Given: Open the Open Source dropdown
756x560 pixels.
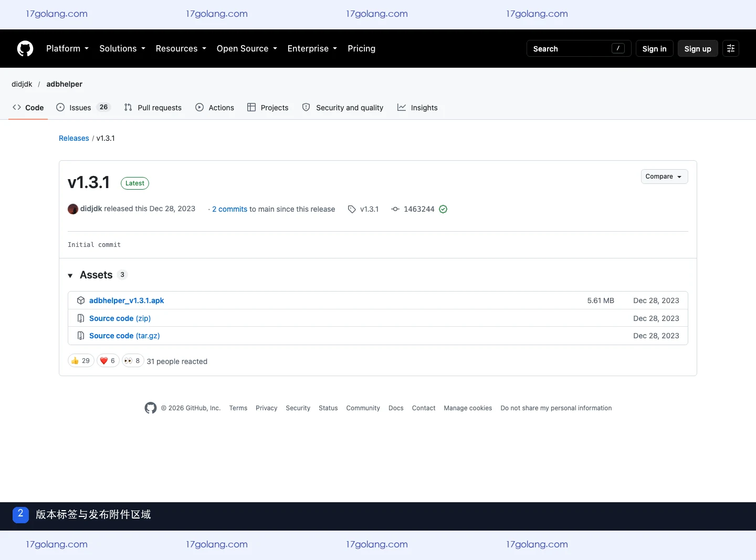Looking at the screenshot, I should (x=247, y=48).
